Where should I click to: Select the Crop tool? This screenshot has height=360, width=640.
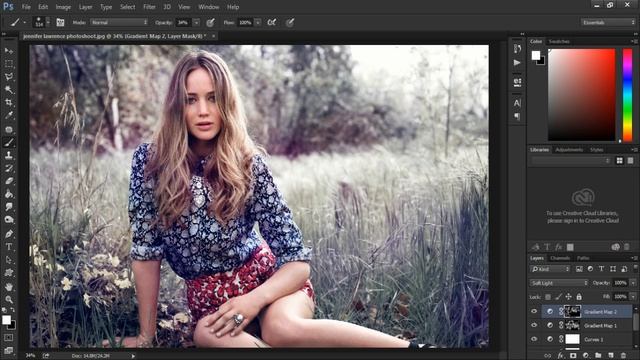(9, 102)
